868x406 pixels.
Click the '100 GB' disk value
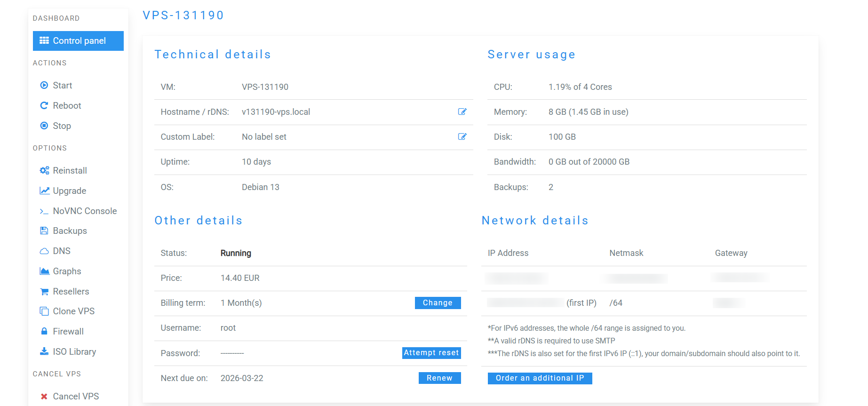click(x=562, y=137)
